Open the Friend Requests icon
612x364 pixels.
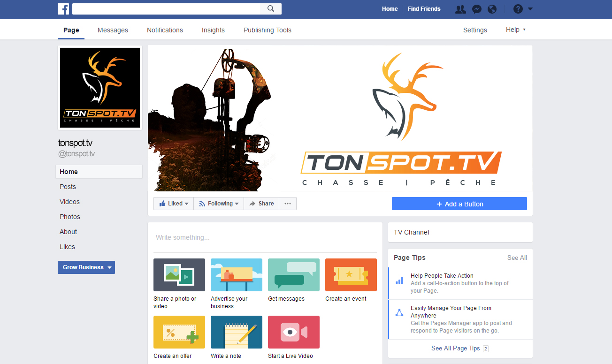click(x=460, y=9)
